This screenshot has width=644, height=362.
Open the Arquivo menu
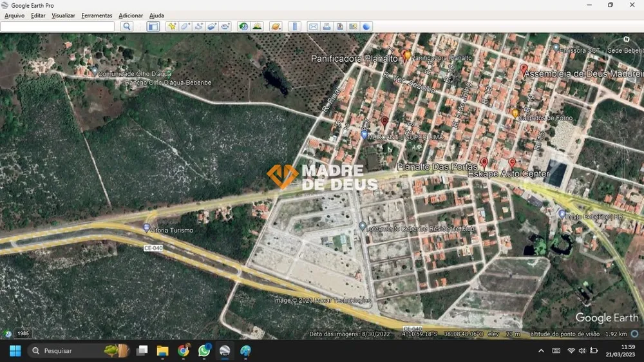coord(14,15)
